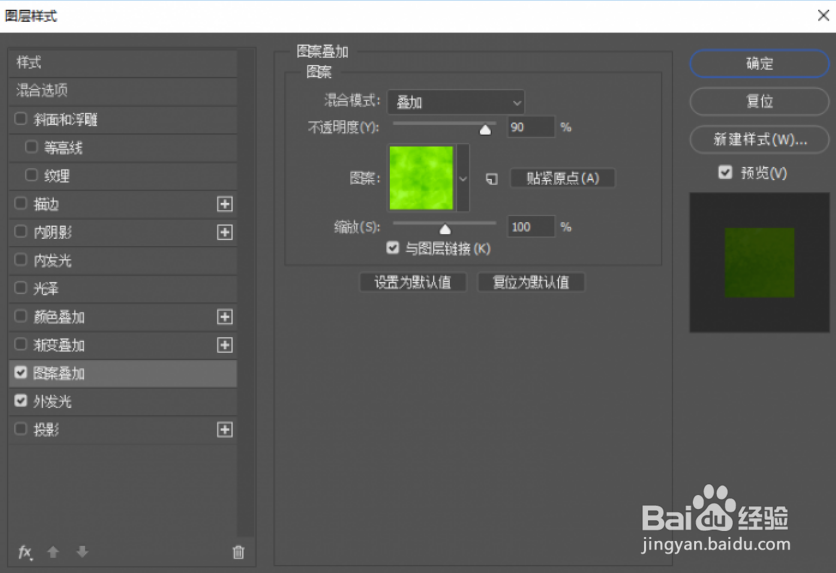This screenshot has width=836, height=573.
Task: Click the 缩放 value field showing 100
Action: (531, 227)
